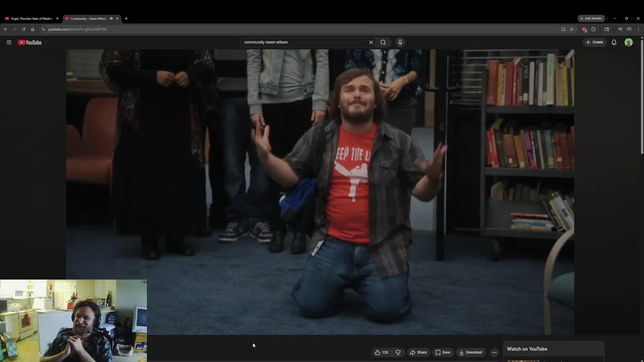Screen dimensions: 644x362
Task: Open the Extensions puzzle menu
Action: pos(593,29)
